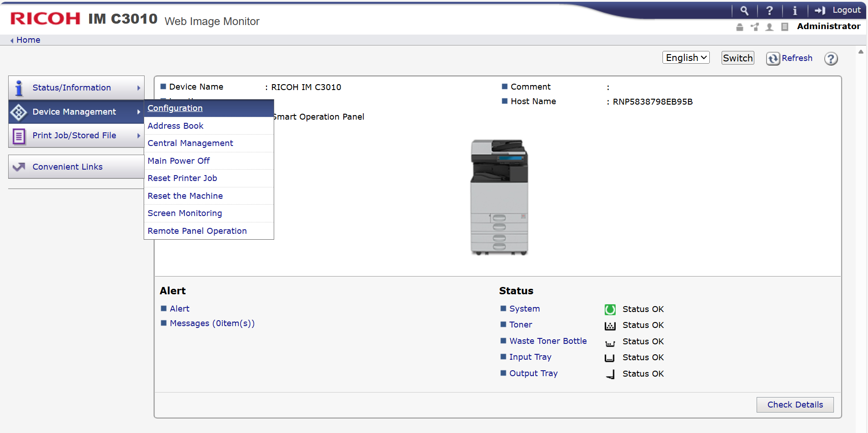
Task: Expand the Print Job/Stored File submenu arrow
Action: [x=139, y=136]
